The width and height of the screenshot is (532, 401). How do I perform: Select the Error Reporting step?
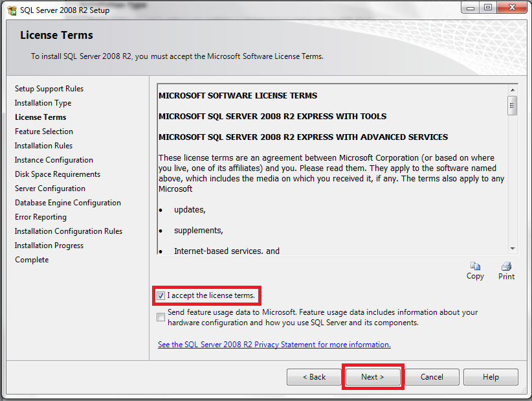pos(41,217)
